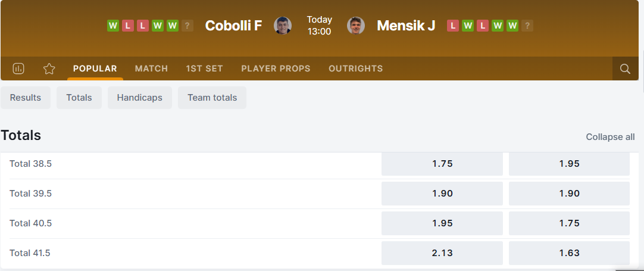
Task: Open the search magnifier icon
Action: (625, 68)
